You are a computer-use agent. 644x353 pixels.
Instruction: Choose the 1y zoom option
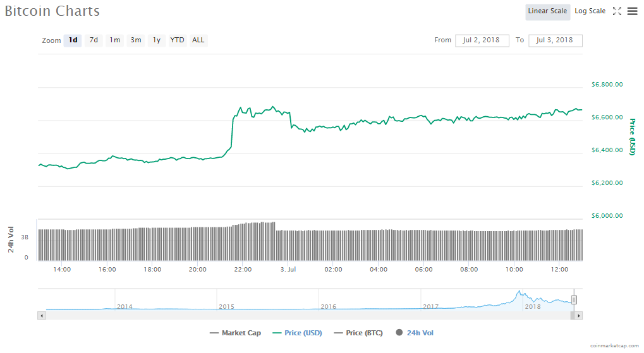(156, 40)
